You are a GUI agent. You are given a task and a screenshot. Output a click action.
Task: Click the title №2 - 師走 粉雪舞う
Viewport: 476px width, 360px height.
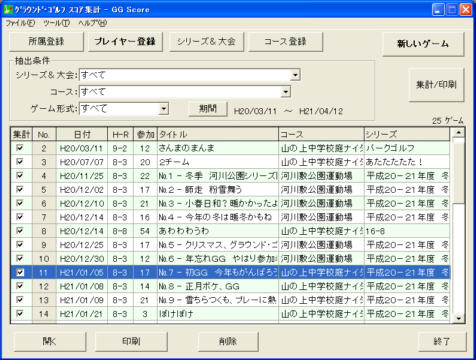point(200,190)
